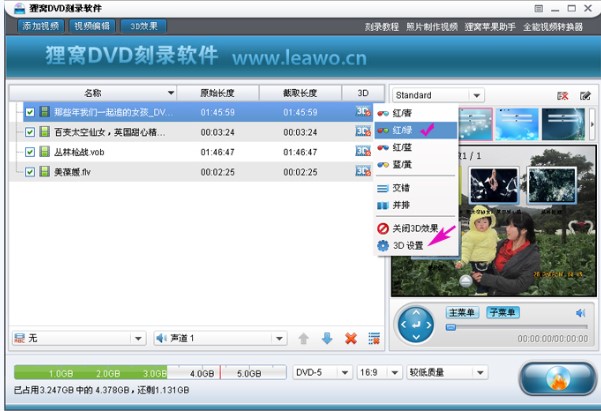Toggle checkbox for 美葆媛.flv

[30, 172]
